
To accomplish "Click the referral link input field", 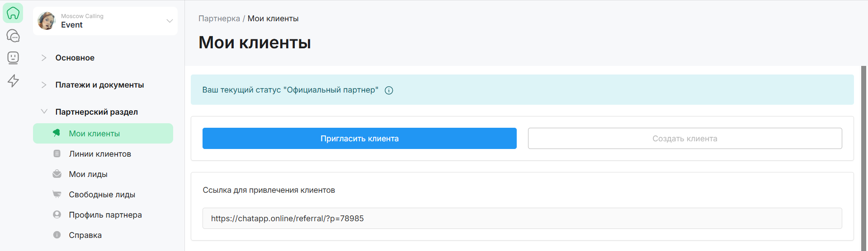I will [x=522, y=218].
